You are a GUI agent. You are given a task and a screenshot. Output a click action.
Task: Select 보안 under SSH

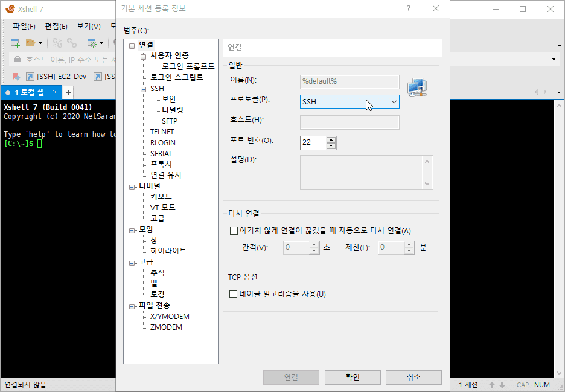click(168, 99)
